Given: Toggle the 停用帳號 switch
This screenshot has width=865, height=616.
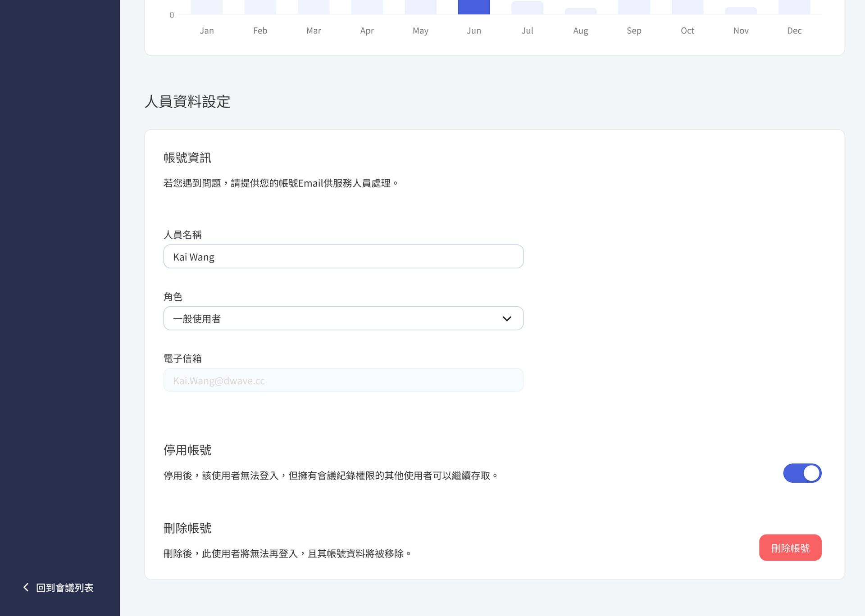Looking at the screenshot, I should [x=802, y=473].
